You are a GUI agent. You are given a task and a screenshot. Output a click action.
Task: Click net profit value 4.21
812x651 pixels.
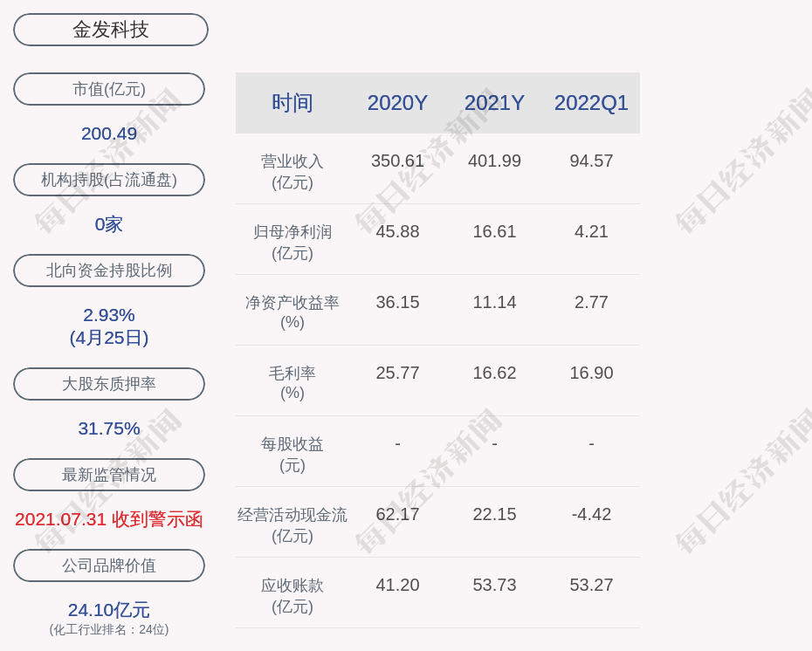pyautogui.click(x=591, y=231)
